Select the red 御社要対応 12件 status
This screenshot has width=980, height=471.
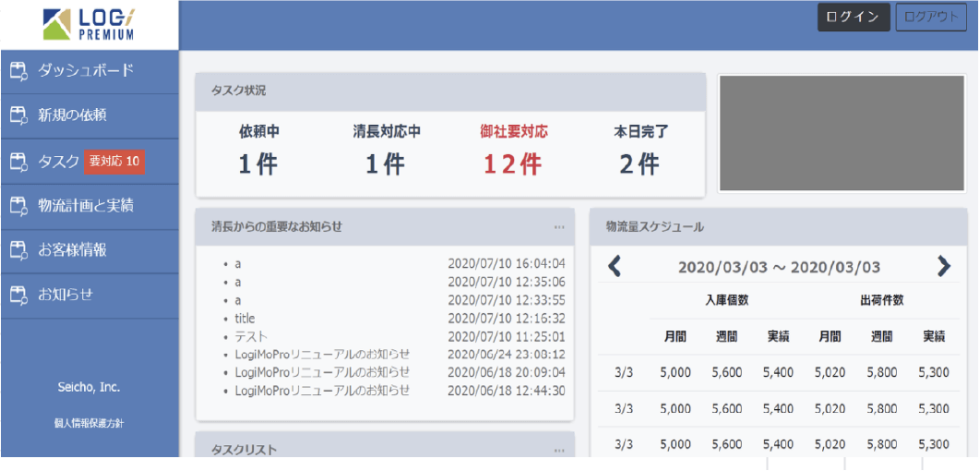point(514,150)
